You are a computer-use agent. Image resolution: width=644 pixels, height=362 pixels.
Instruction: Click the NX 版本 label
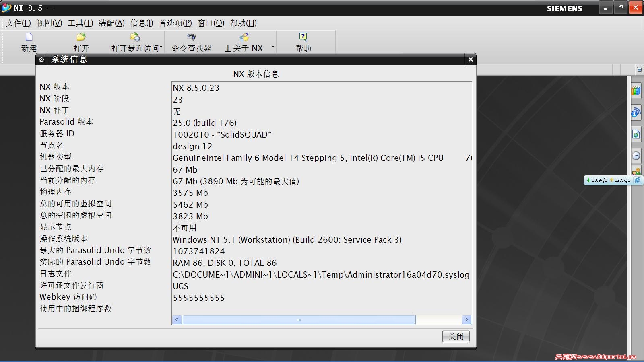pyautogui.click(x=54, y=87)
